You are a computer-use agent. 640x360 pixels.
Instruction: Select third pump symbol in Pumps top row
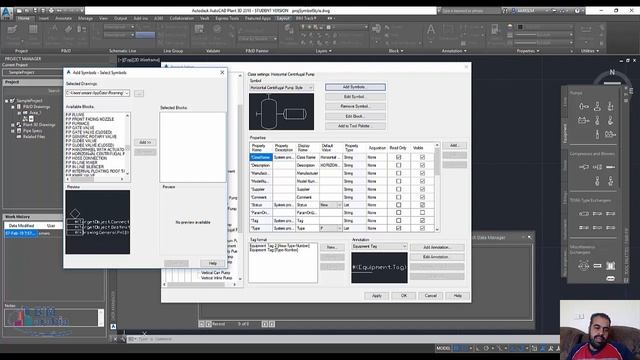coord(611,107)
